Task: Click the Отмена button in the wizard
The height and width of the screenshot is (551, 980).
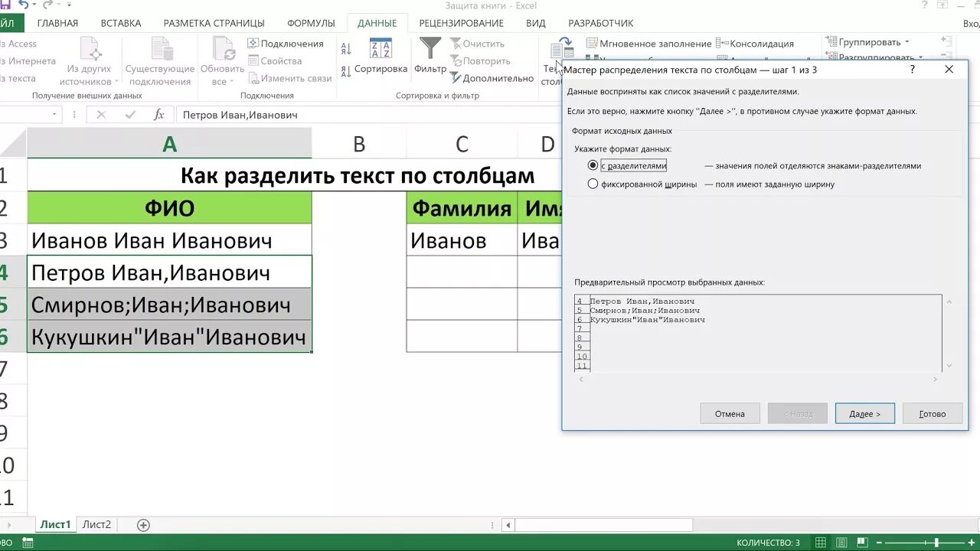Action: [730, 413]
